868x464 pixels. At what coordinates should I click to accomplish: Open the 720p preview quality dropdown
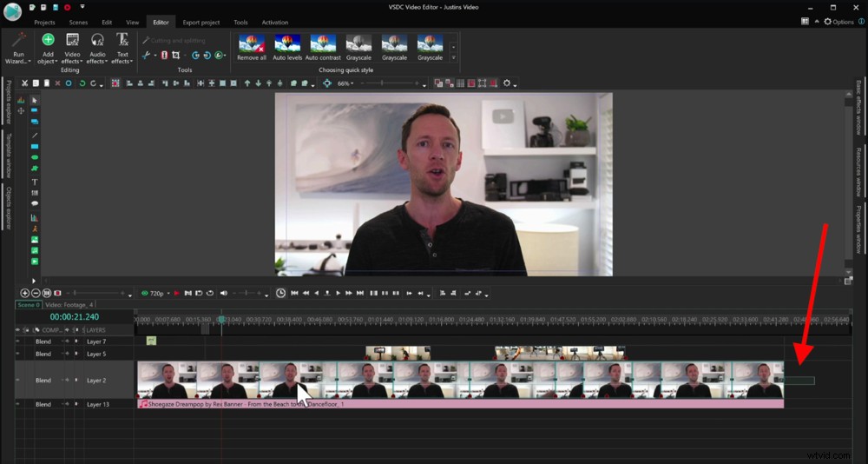168,293
